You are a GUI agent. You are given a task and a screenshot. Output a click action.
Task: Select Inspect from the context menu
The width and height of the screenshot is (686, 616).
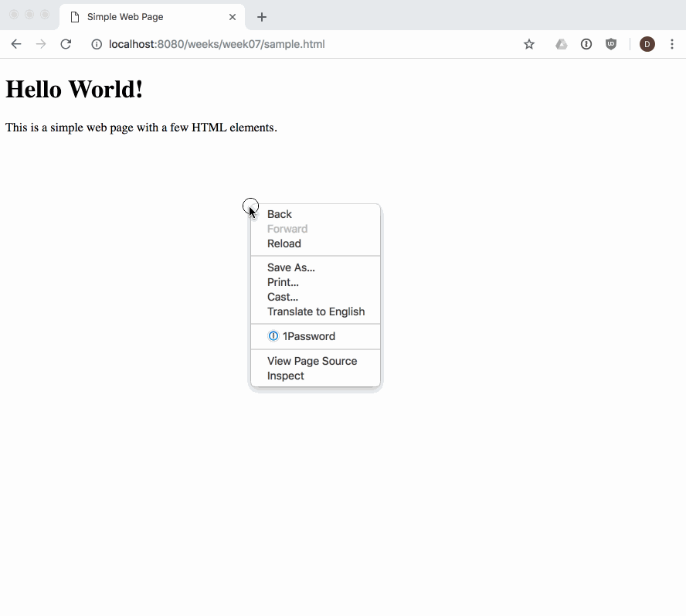[x=285, y=376]
